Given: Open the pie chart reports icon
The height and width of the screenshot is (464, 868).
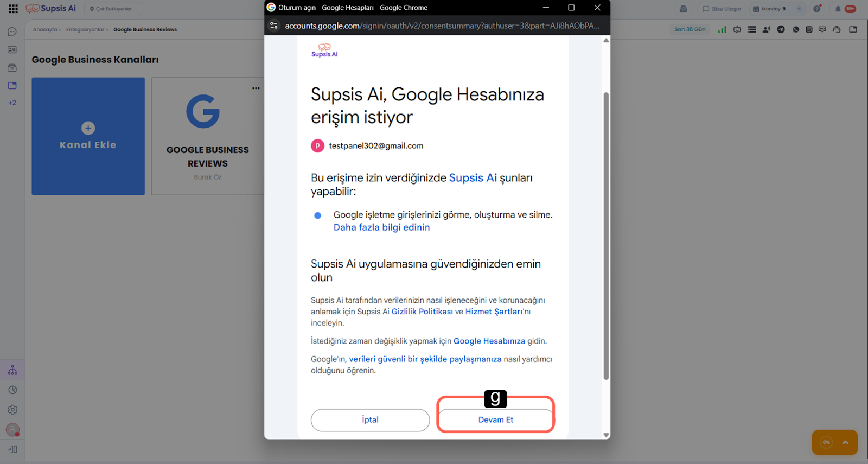Looking at the screenshot, I should pyautogui.click(x=12, y=390).
